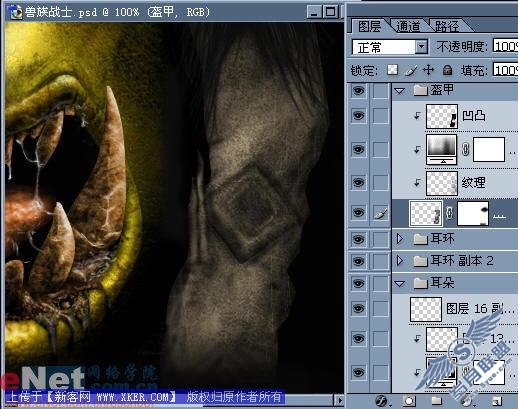Click the lock all padlock icon
Image resolution: width=518 pixels, height=409 pixels.
[447, 70]
